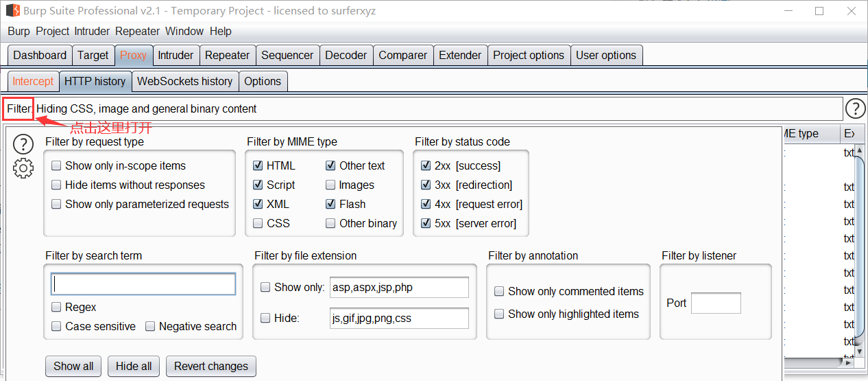Click Hide extensions text field

pyautogui.click(x=399, y=318)
